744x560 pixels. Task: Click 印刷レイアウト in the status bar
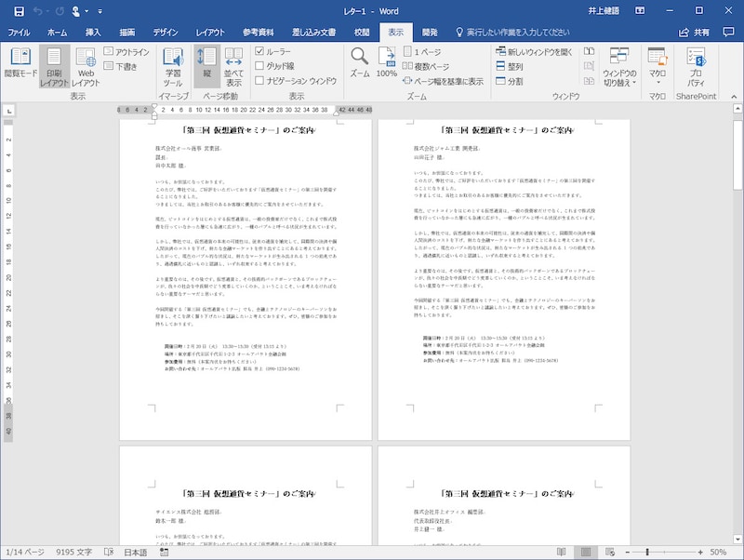[585, 551]
